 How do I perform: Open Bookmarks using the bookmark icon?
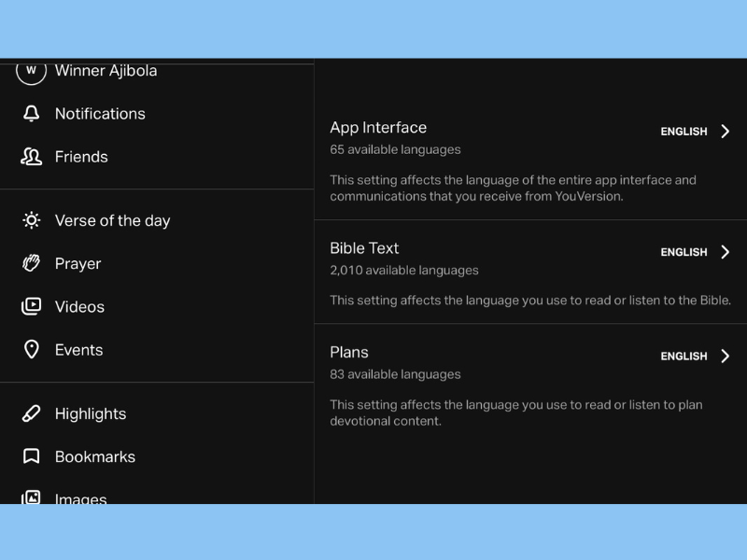[32, 456]
